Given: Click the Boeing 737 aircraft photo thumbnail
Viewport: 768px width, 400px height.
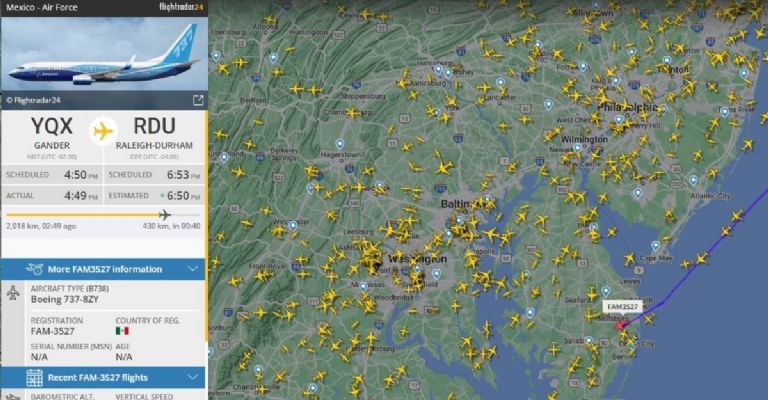Looking at the screenshot, I should [104, 53].
